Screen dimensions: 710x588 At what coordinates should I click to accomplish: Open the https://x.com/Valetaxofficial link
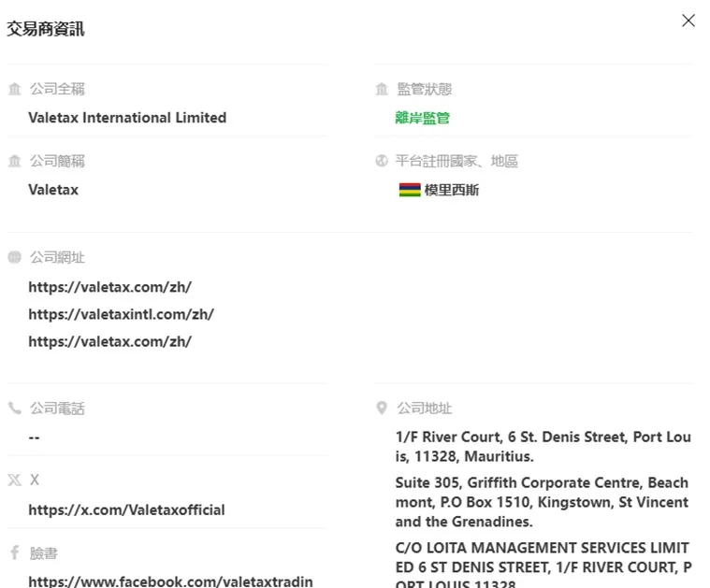point(126,510)
